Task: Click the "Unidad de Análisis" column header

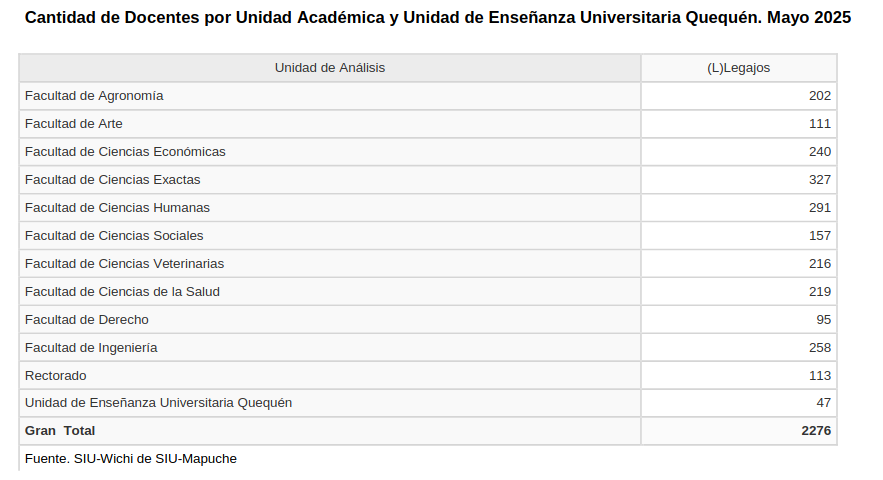Action: pyautogui.click(x=330, y=68)
